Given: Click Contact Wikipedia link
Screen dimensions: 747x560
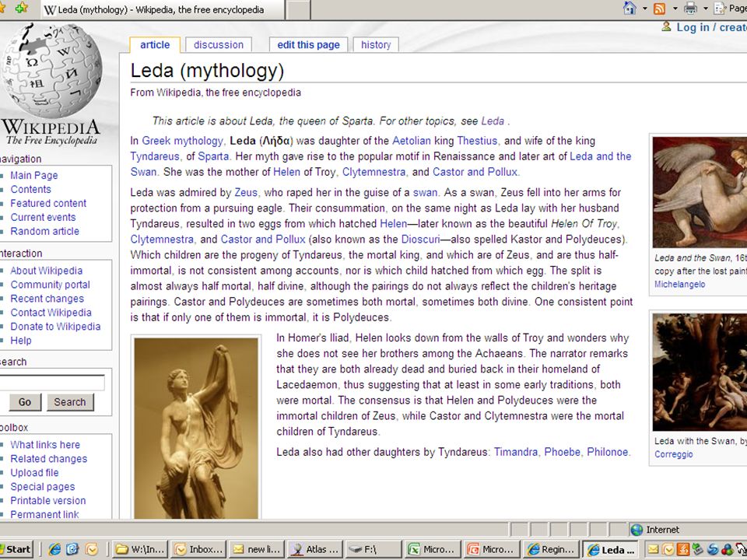Looking at the screenshot, I should point(51,313).
